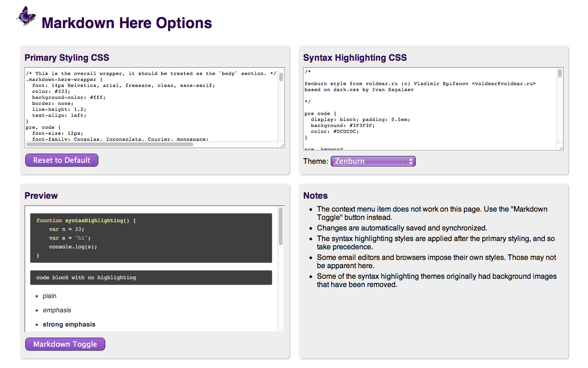The height and width of the screenshot is (368, 588).
Task: Click the resize grip of the Syntax Highlighting textarea
Action: (560, 146)
